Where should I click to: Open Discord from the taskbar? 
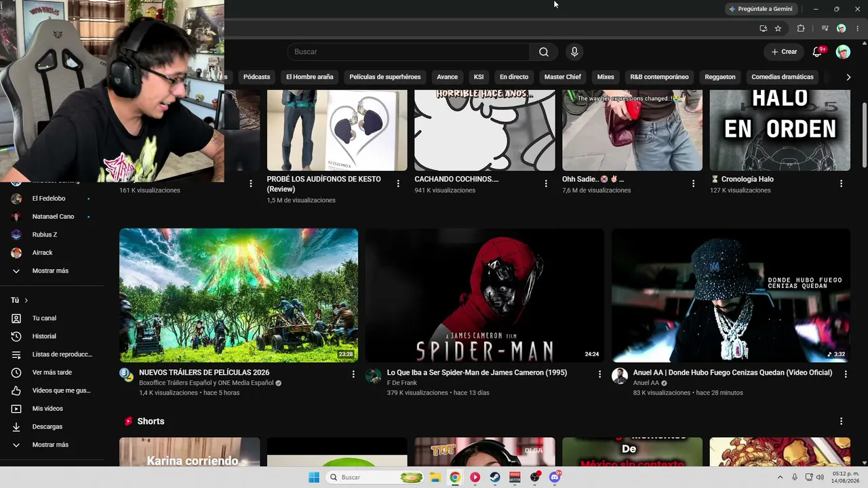point(555,477)
